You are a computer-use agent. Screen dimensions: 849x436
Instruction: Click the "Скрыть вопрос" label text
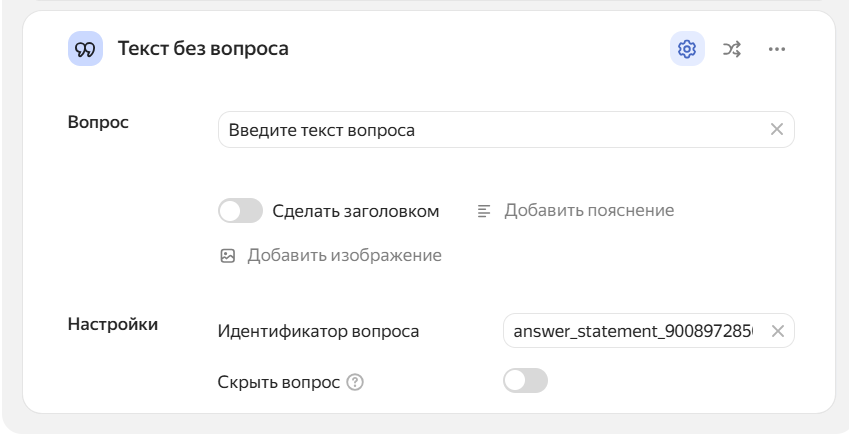coord(279,382)
